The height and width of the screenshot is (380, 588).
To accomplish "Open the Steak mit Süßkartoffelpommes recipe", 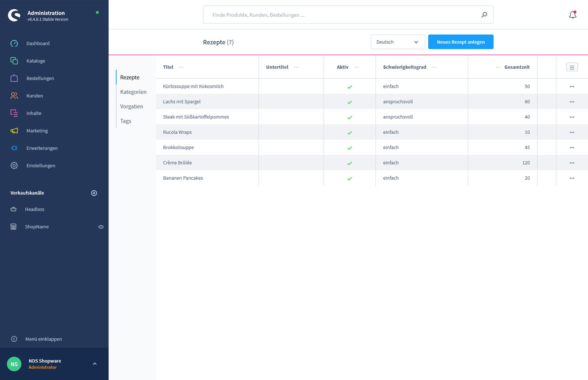I will pos(196,117).
